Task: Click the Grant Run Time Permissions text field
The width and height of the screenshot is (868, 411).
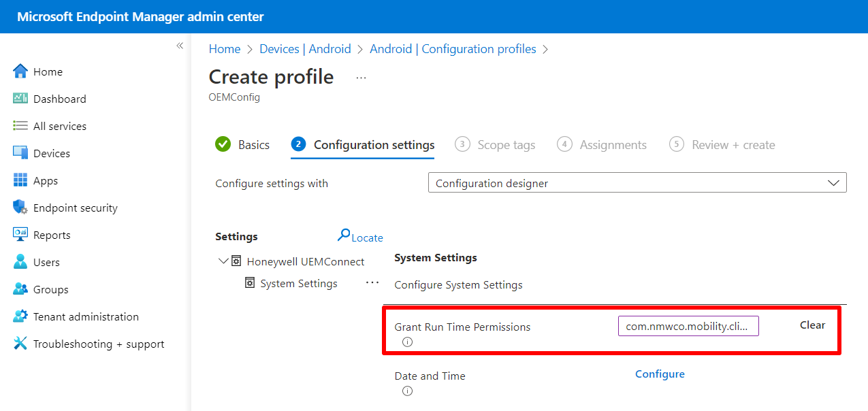Action: coord(688,326)
